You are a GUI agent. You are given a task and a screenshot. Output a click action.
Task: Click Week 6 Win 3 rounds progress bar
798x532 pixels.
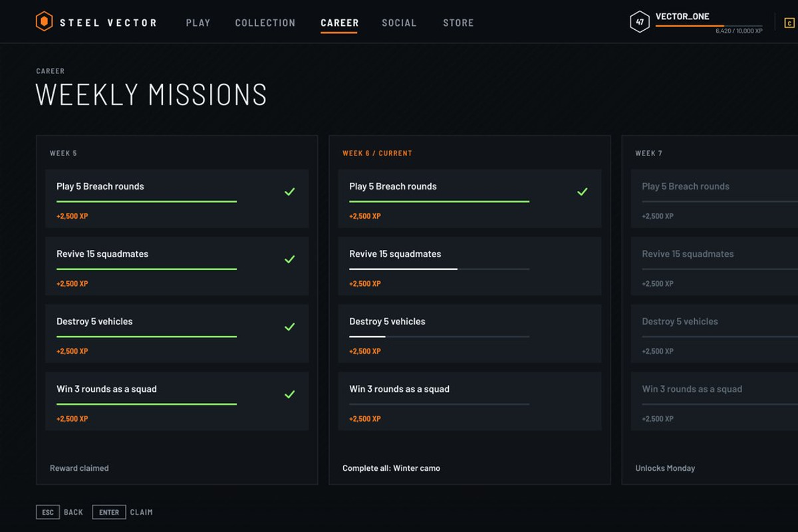[x=440, y=404]
